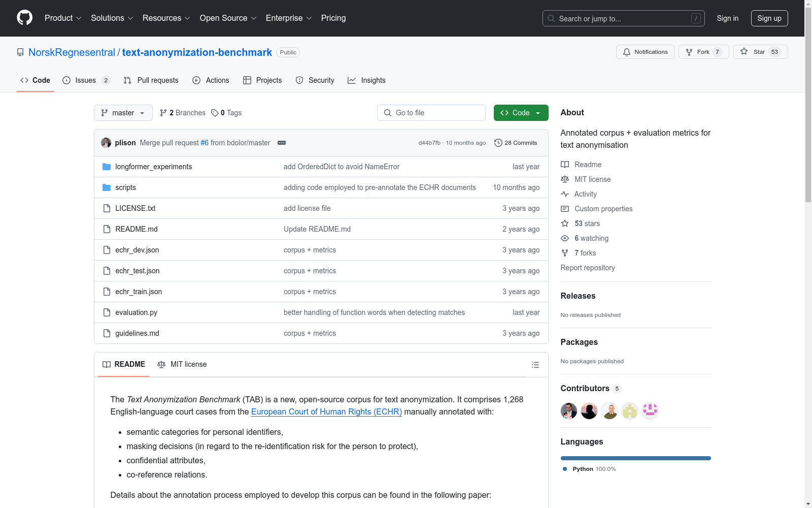Open the LICENSE.txt file
Image resolution: width=812 pixels, height=508 pixels.
(136, 208)
